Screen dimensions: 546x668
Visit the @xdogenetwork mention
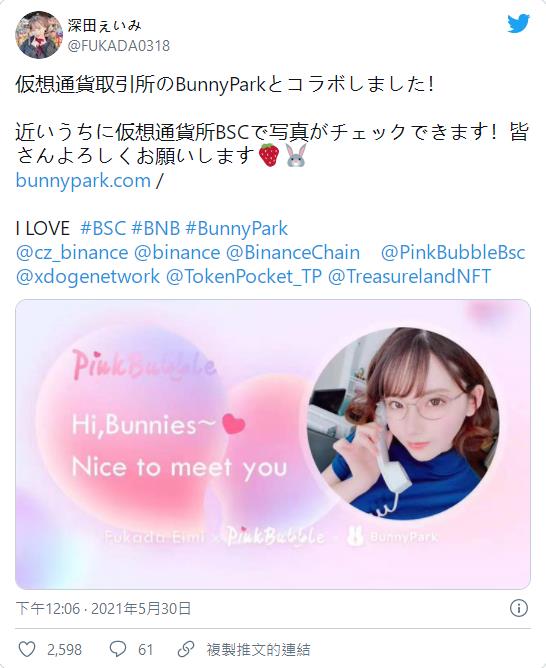click(88, 276)
